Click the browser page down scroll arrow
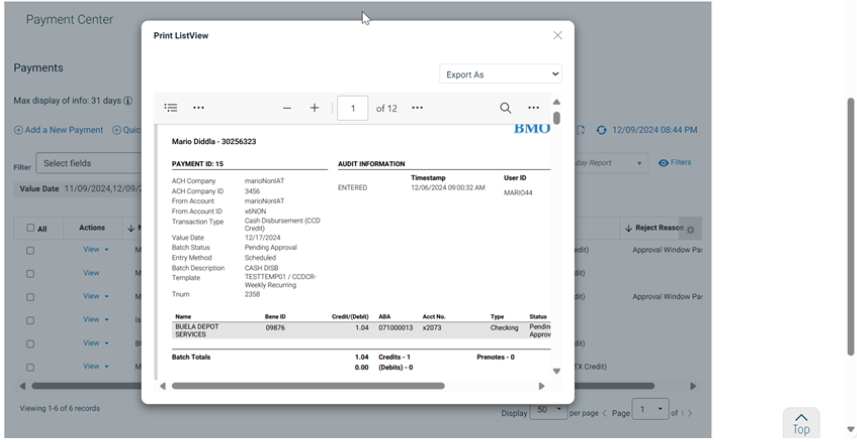 [850, 429]
